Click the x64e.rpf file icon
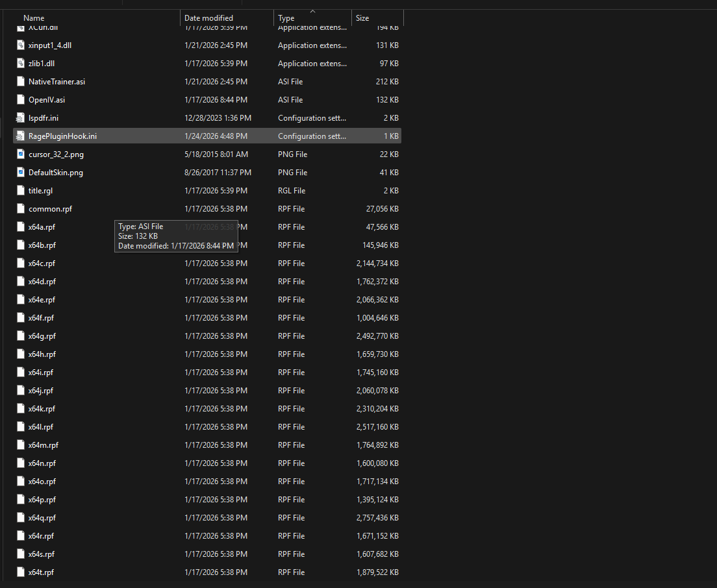This screenshot has height=588, width=717. click(x=21, y=300)
